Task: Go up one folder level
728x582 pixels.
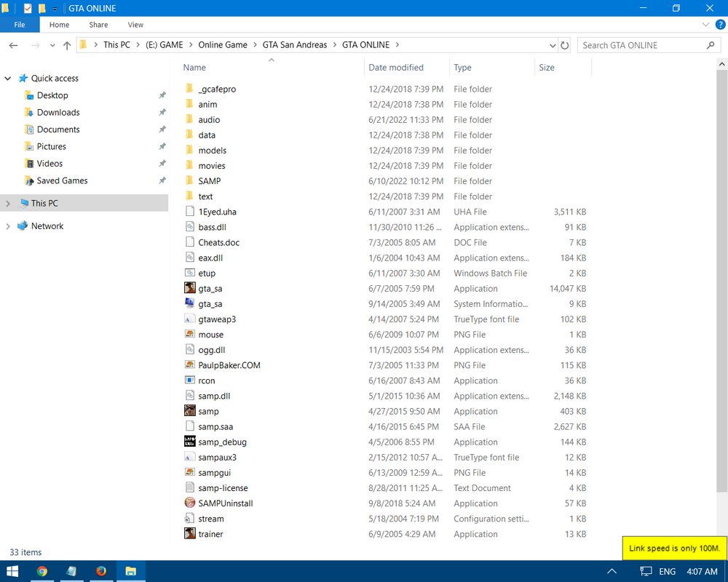Action: pos(67,45)
